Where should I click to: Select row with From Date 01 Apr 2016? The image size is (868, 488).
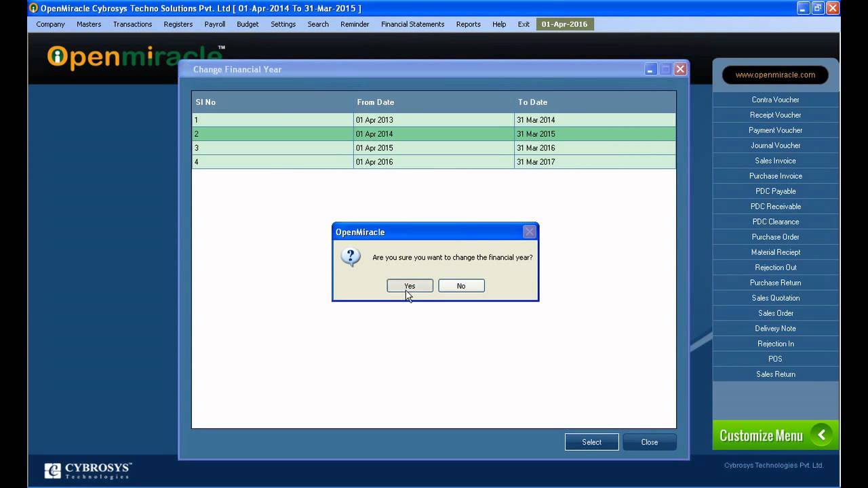point(434,162)
